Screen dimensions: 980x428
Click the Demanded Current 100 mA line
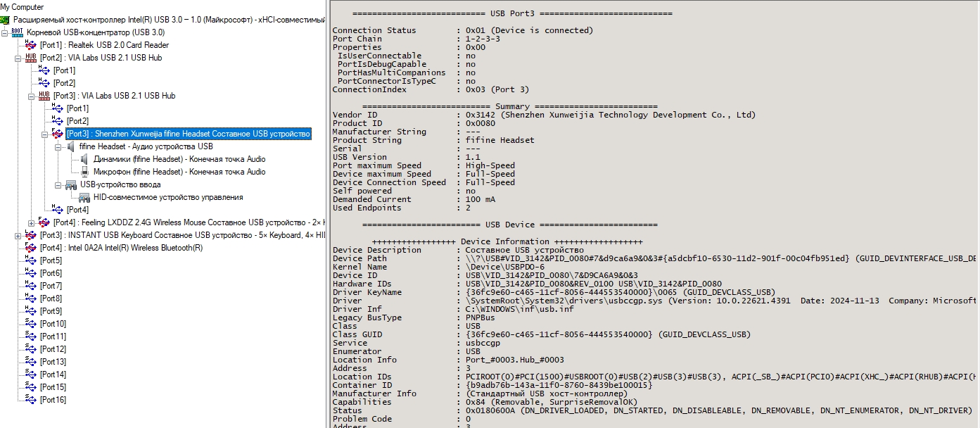[x=415, y=199]
